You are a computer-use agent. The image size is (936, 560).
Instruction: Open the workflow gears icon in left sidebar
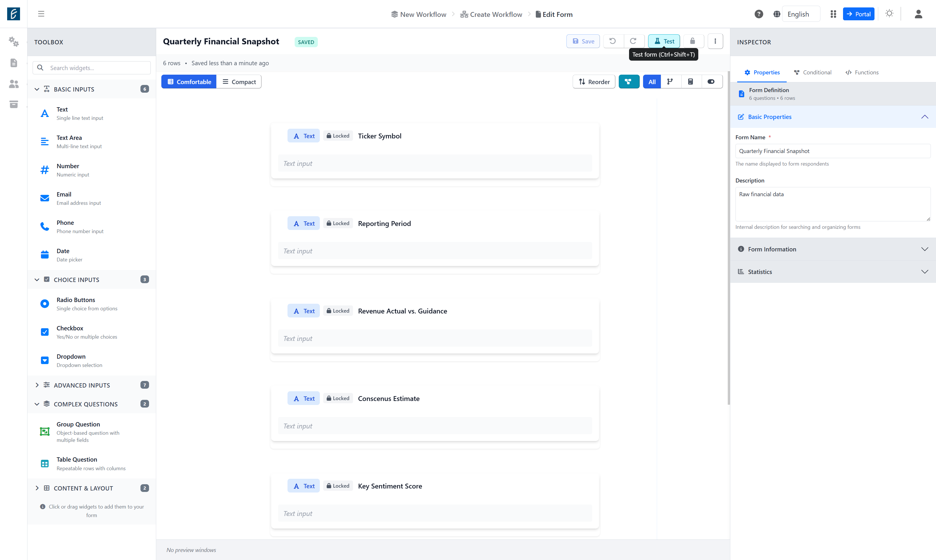point(13,41)
